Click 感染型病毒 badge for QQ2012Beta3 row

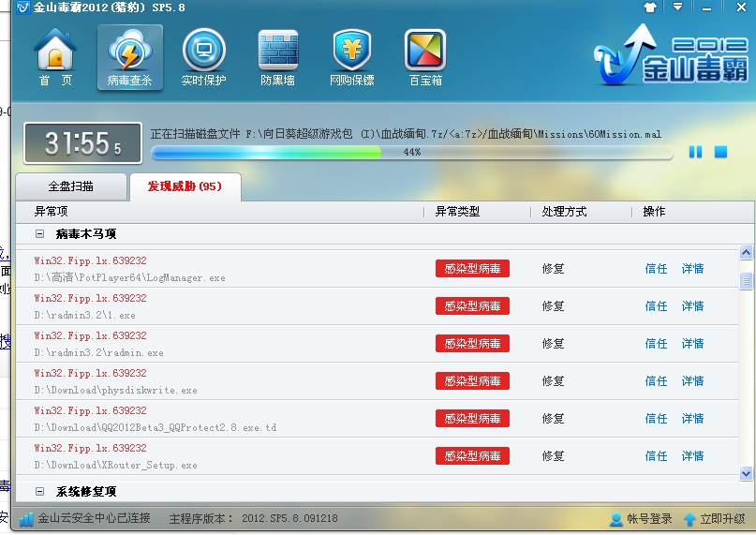tap(472, 419)
